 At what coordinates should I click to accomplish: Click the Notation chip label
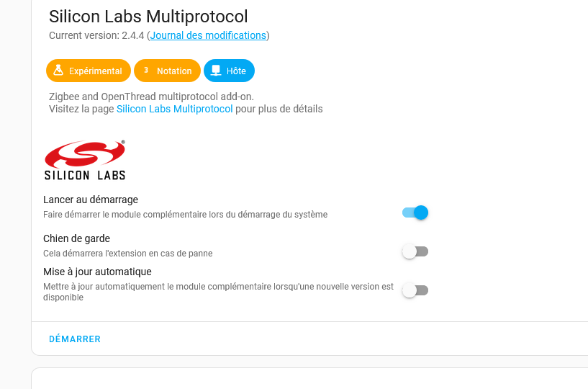(x=174, y=71)
